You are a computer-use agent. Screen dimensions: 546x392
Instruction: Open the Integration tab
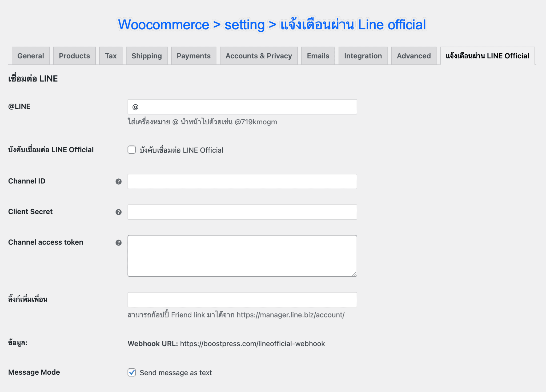(363, 56)
